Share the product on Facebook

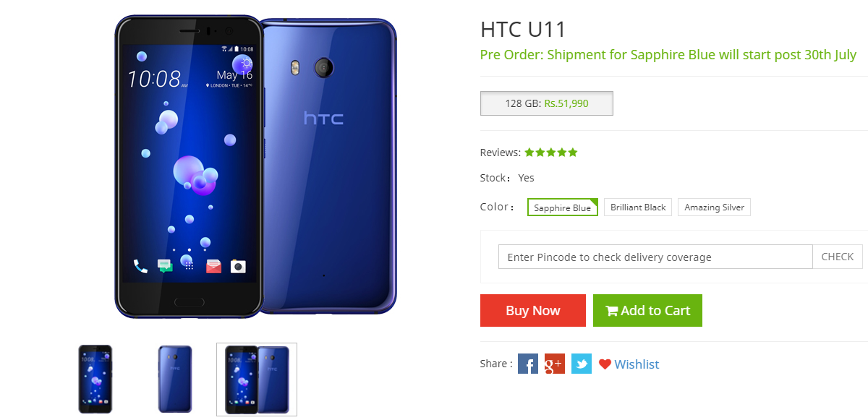tap(528, 364)
